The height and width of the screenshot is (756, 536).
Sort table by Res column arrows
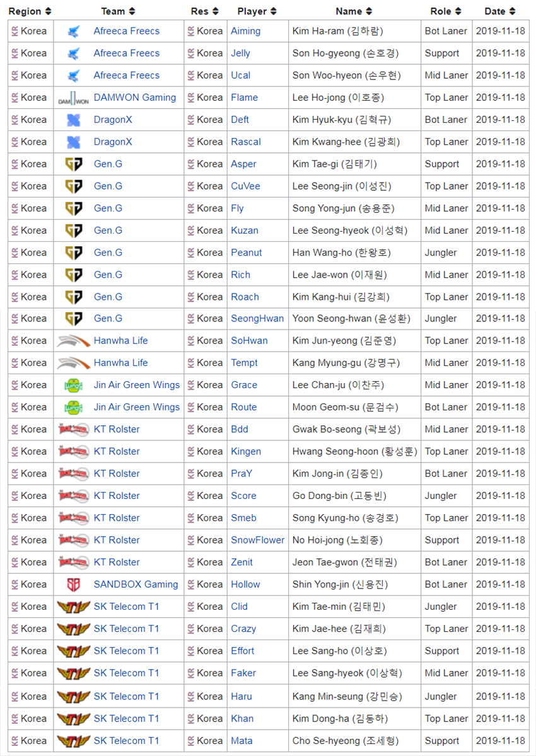point(215,11)
